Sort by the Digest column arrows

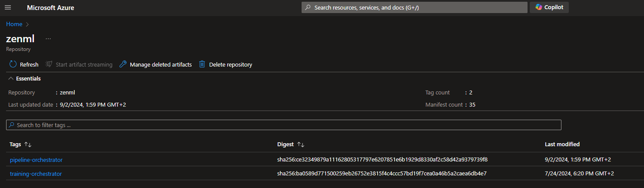301,144
